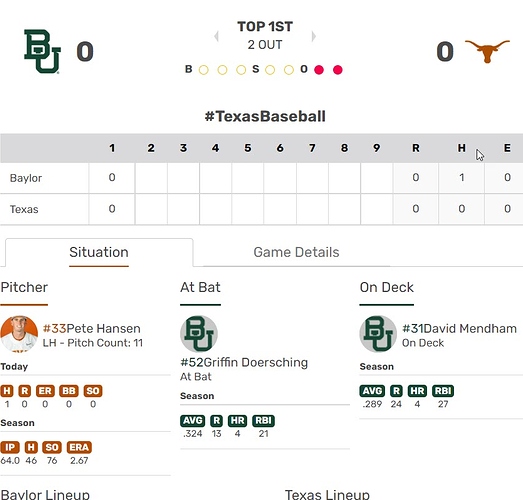Viewport: 523px width, 500px height.
Task: Click the Texas Longhorns logo
Action: pos(487,51)
